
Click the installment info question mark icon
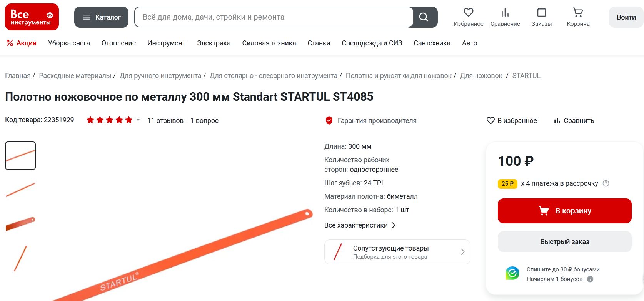606,183
